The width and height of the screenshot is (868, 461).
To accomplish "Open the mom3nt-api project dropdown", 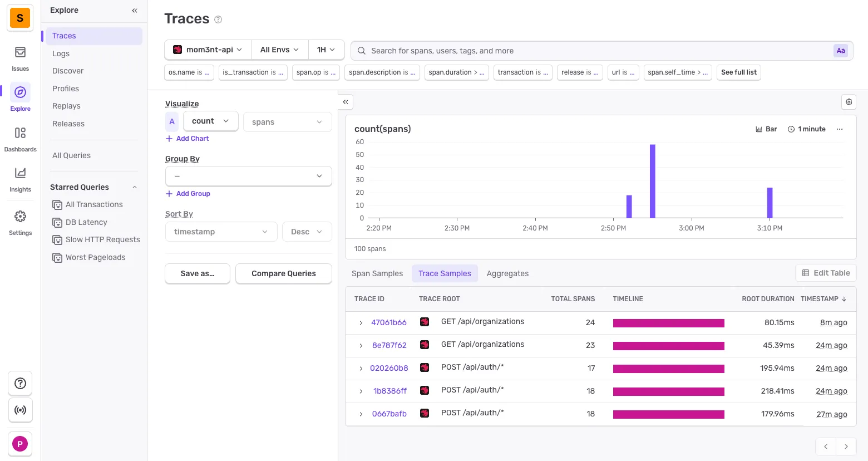I will click(208, 50).
